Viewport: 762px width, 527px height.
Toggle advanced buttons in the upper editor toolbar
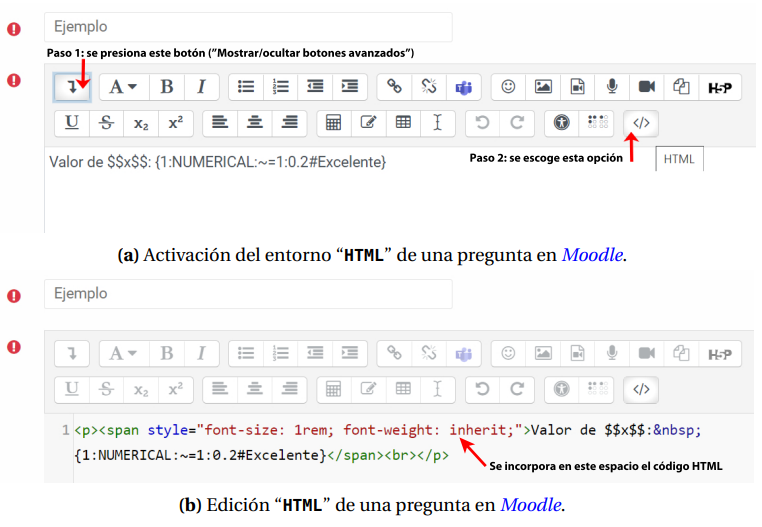tap(72, 87)
